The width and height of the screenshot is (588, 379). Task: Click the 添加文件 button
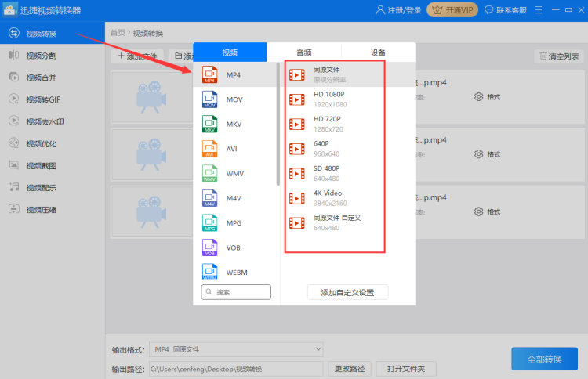coord(138,56)
